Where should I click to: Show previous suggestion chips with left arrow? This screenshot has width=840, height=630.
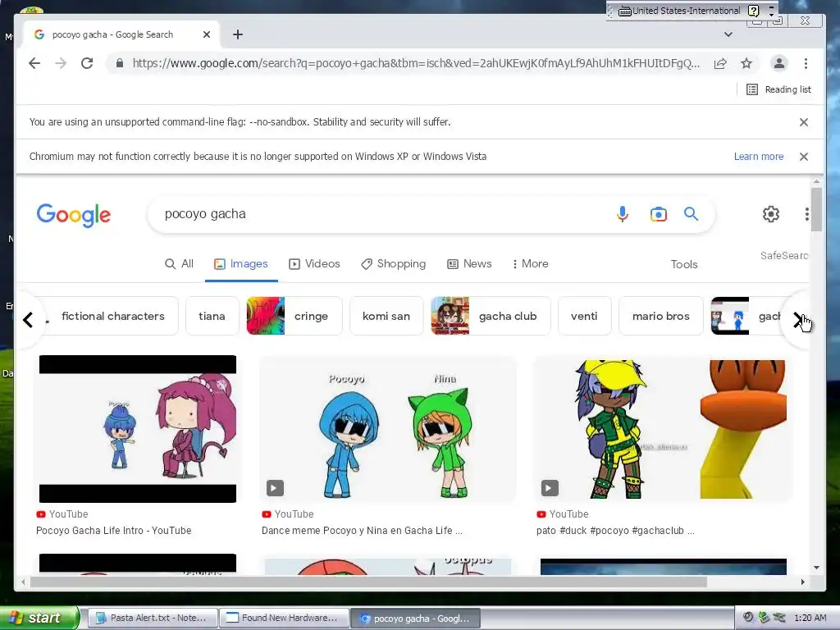pos(29,320)
